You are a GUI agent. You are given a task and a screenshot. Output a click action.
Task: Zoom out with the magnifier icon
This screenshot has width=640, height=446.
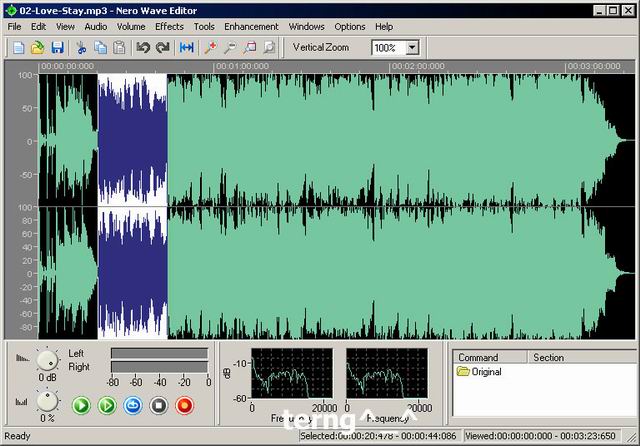pos(230,48)
